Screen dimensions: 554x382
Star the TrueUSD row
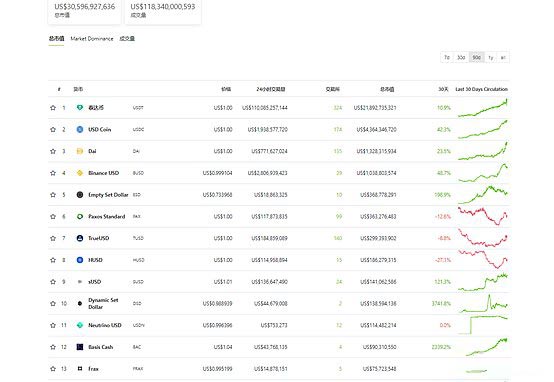coord(53,238)
